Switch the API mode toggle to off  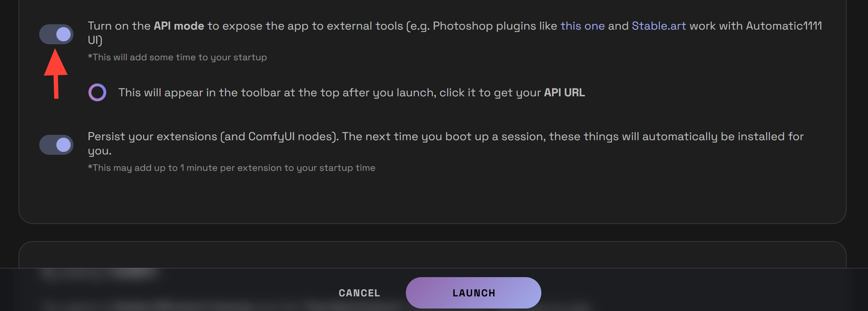click(56, 34)
